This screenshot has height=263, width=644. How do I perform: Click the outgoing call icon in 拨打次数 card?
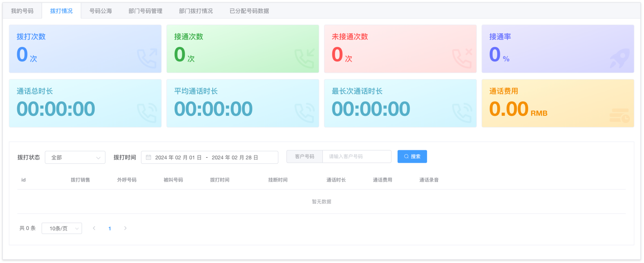(147, 58)
